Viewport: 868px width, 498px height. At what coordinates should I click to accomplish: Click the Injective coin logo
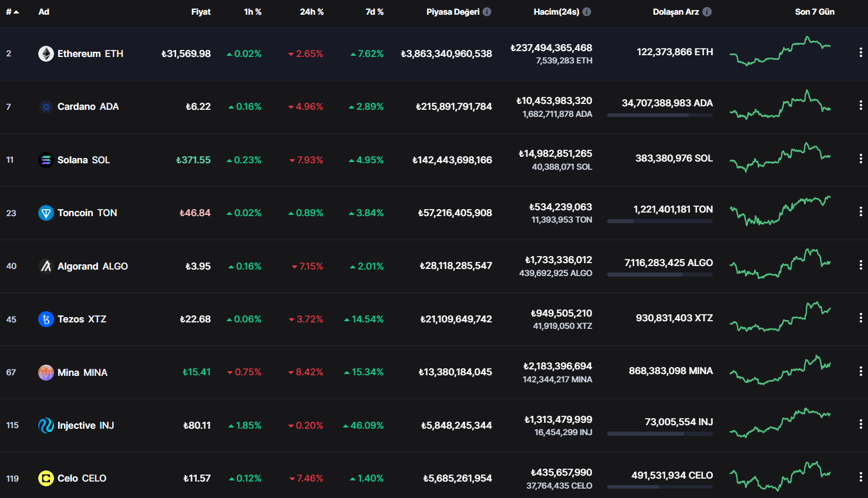46,425
